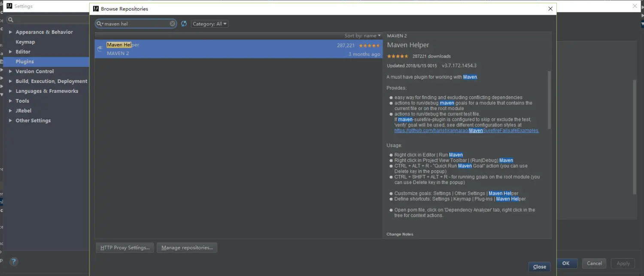Click the star rating in plugin details

[x=398, y=56]
